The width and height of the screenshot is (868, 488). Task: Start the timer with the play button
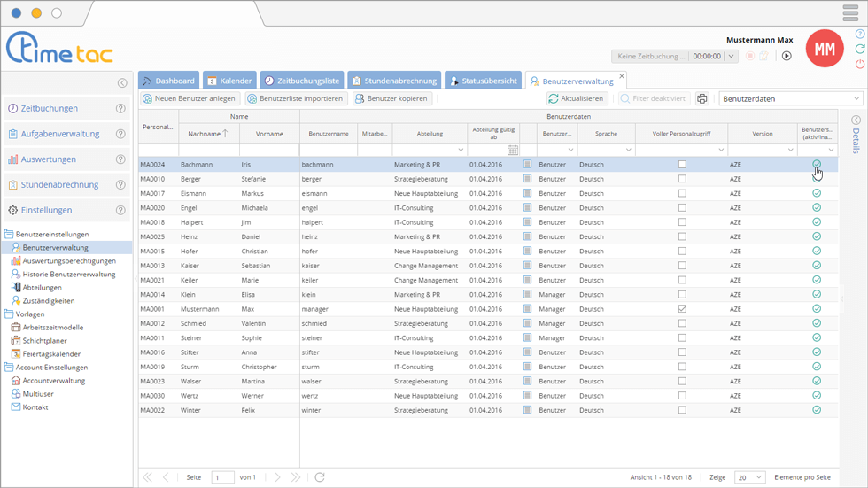[787, 56]
